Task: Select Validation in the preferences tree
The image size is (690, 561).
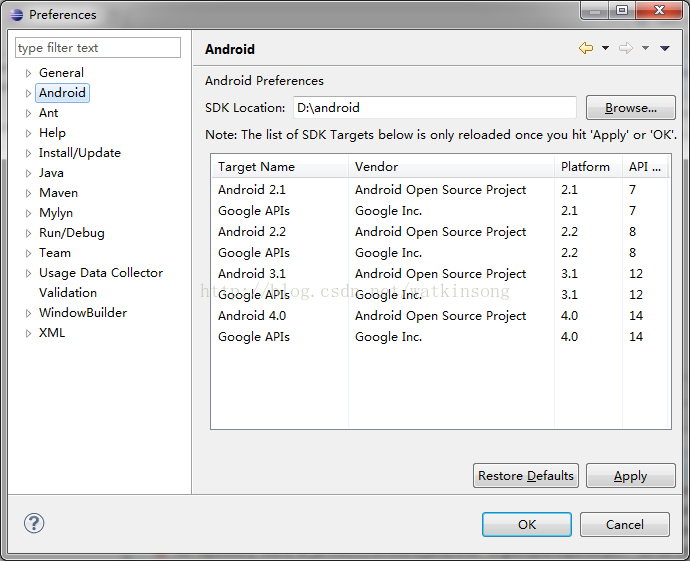Action: click(68, 293)
